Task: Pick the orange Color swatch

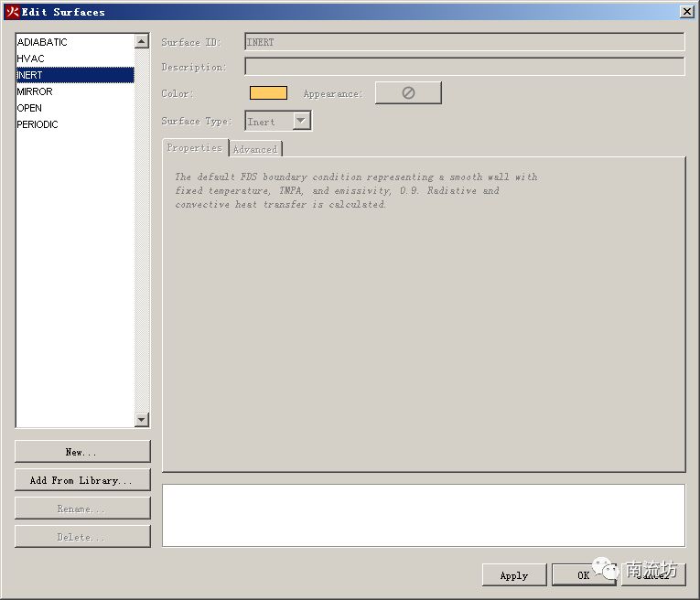Action: coord(268,93)
